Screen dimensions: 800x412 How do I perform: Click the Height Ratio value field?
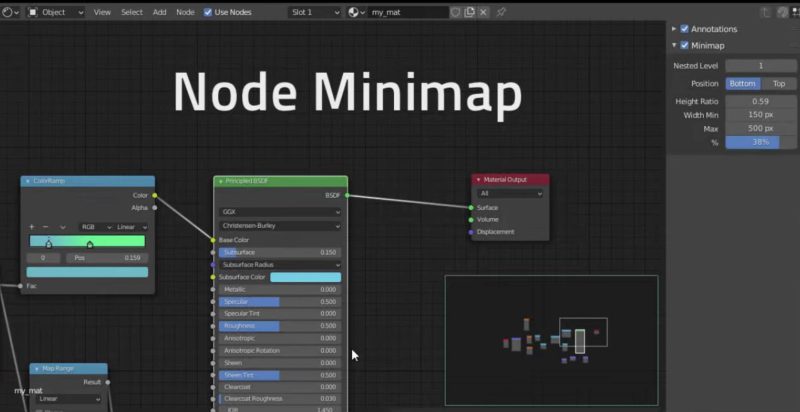click(759, 101)
